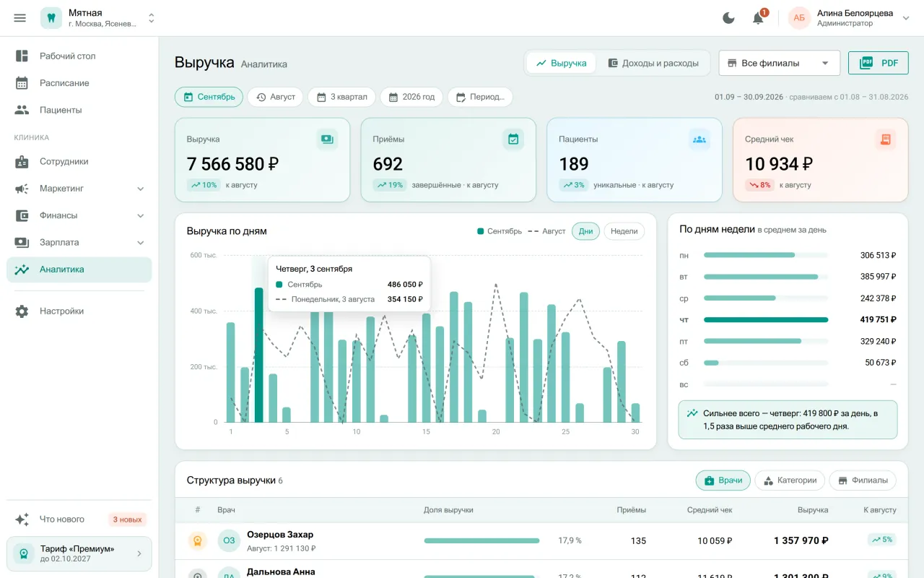Select the 3 квартал period chip

click(342, 97)
